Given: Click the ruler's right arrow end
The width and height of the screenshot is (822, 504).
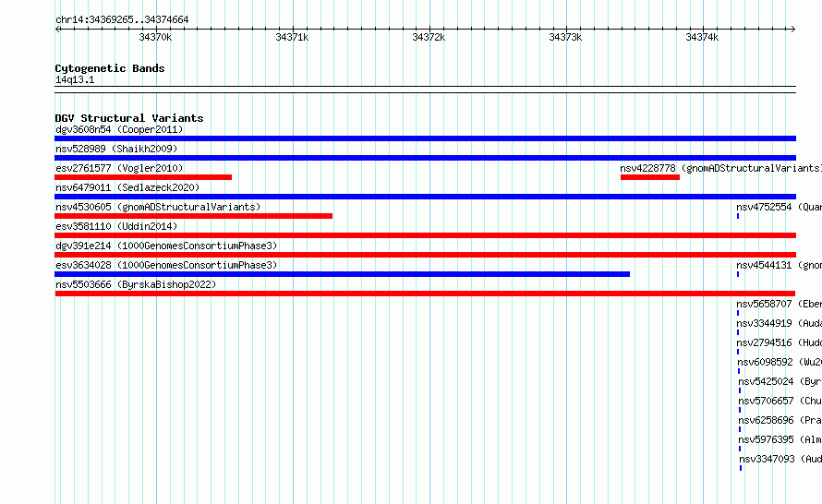Looking at the screenshot, I should coord(792,29).
